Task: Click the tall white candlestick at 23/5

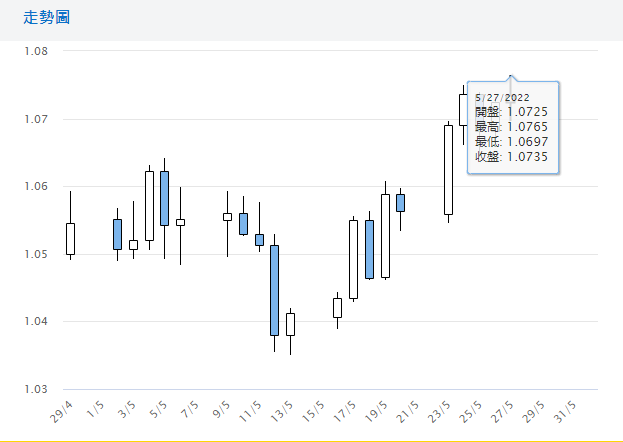Action: pyautogui.click(x=448, y=170)
